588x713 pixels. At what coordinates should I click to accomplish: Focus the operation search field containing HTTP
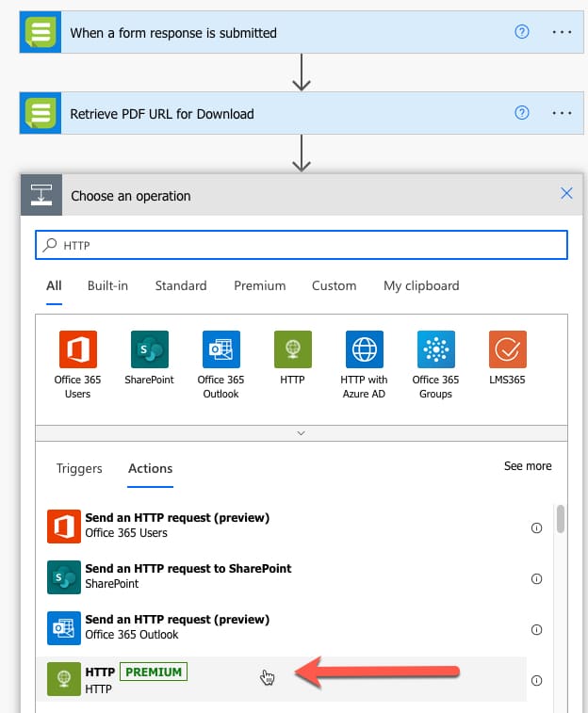(301, 245)
